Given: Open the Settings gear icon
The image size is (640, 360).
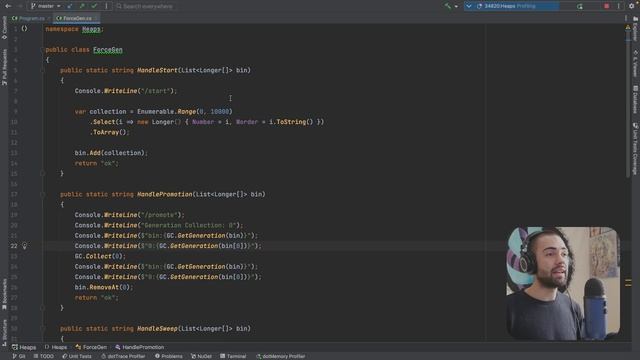Looking at the screenshot, I should [631, 6].
